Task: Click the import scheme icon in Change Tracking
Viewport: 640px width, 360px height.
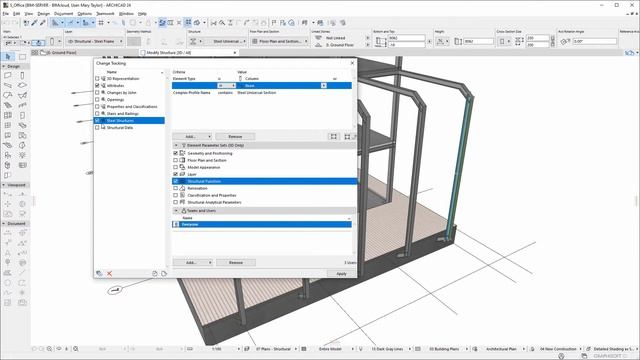Action: point(155,273)
